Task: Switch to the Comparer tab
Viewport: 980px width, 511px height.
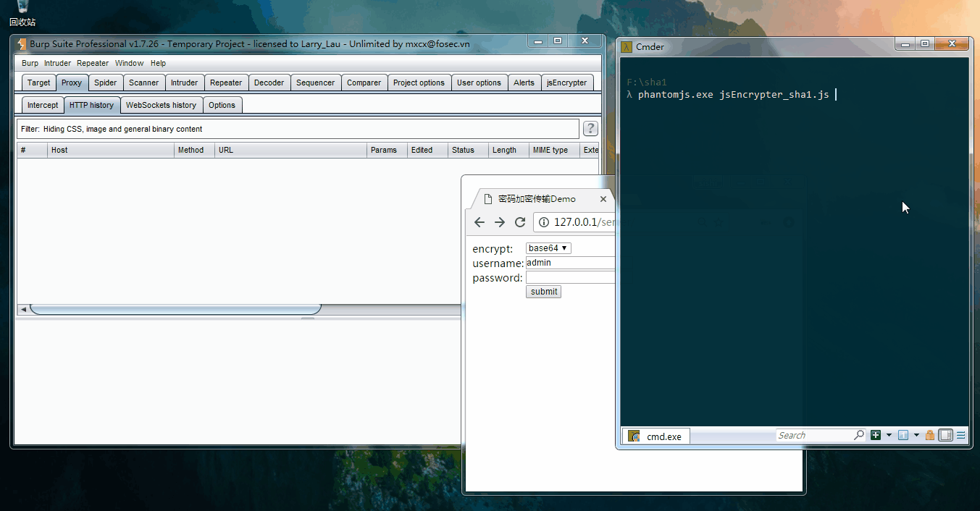Action: coord(364,83)
